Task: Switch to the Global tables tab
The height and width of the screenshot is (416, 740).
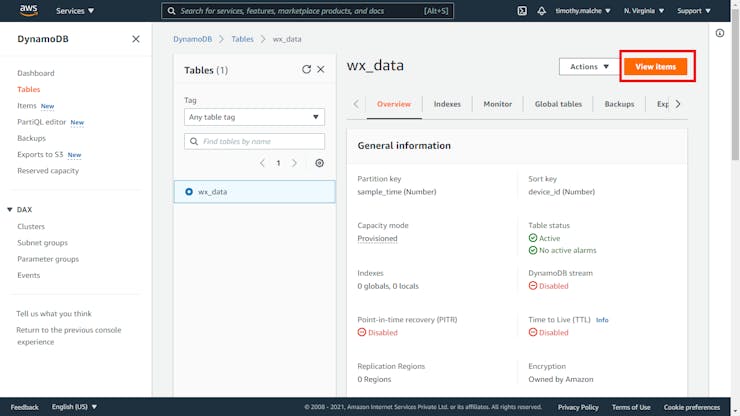Action: [x=558, y=104]
